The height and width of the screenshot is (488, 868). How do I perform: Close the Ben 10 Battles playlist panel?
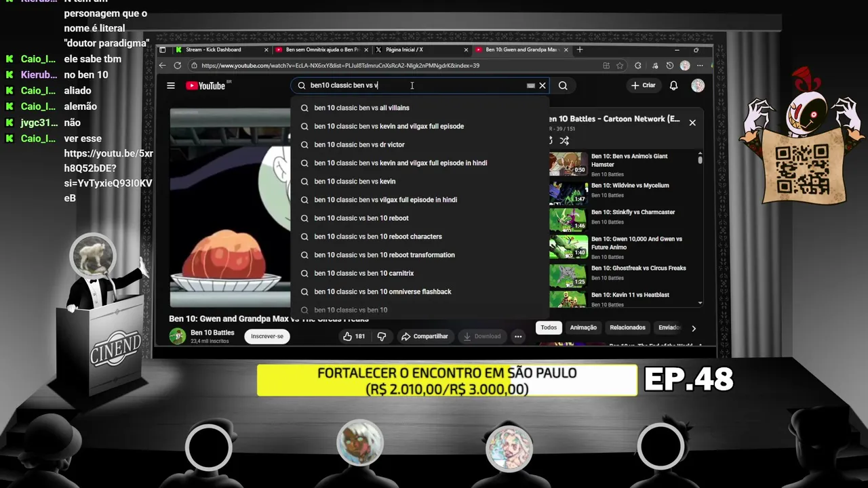tap(692, 123)
